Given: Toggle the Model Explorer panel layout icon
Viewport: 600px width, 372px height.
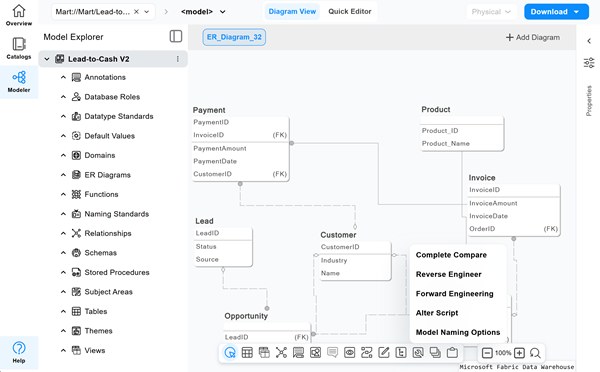Looking at the screenshot, I should pyautogui.click(x=176, y=36).
